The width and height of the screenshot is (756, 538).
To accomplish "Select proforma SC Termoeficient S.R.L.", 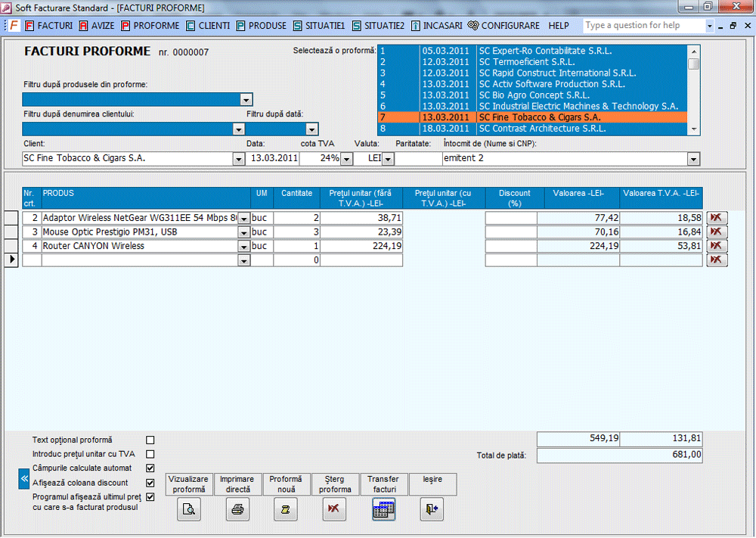I will point(532,62).
